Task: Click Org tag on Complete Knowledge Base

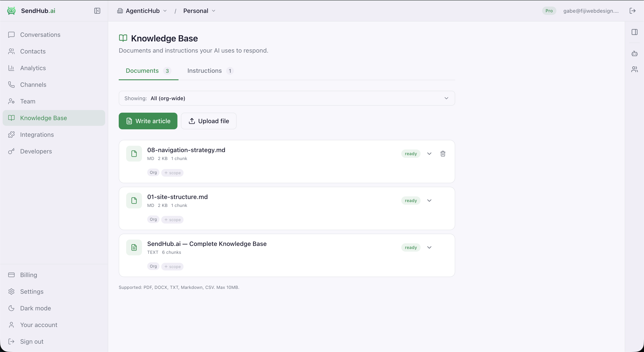Action: (x=153, y=267)
